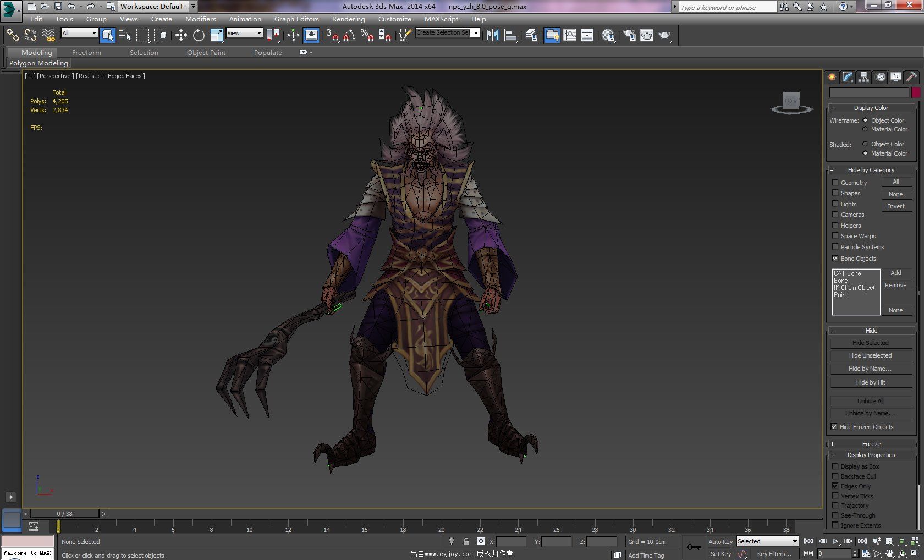Open the MAXScript menu
The width and height of the screenshot is (924, 560).
coord(441,19)
